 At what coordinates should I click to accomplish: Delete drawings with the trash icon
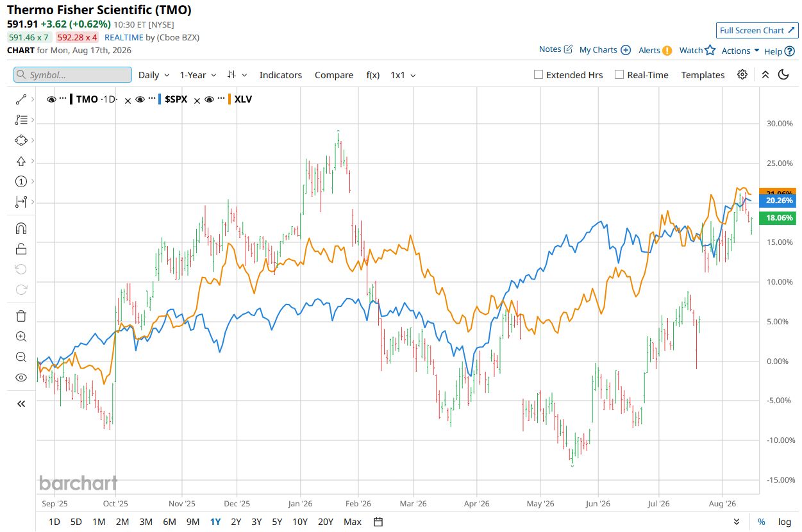(x=21, y=316)
